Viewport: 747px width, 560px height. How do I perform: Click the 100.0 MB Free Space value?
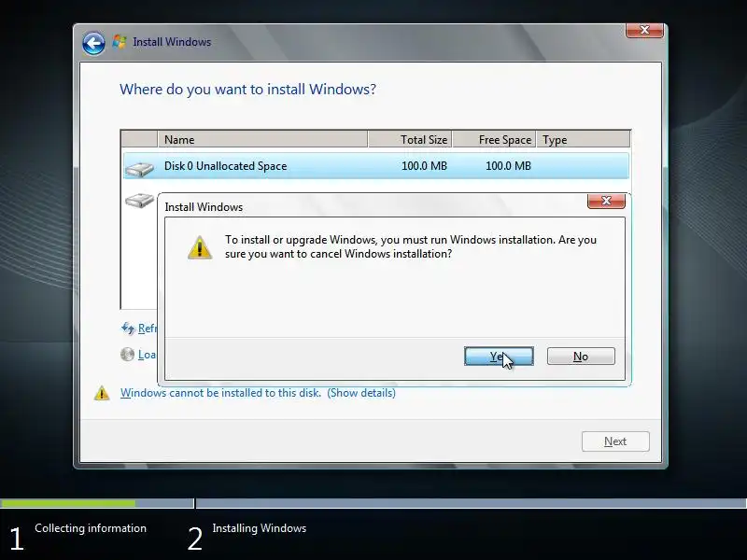pyautogui.click(x=508, y=166)
